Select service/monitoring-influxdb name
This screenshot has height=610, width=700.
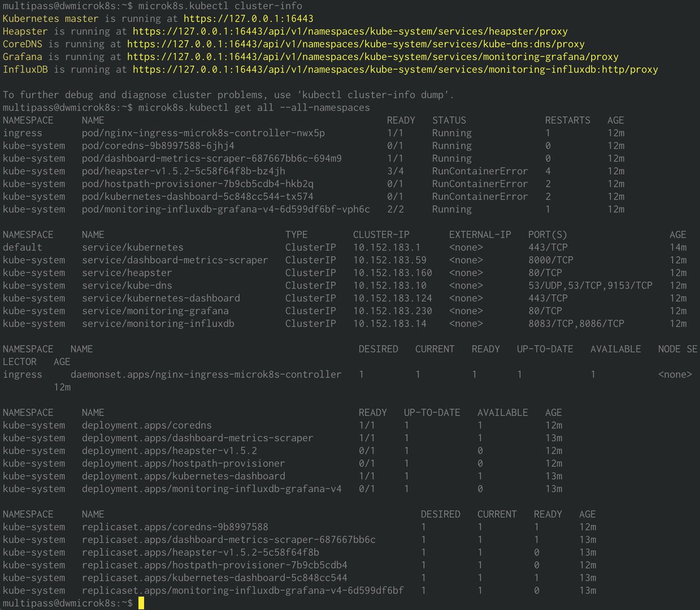[x=158, y=324]
